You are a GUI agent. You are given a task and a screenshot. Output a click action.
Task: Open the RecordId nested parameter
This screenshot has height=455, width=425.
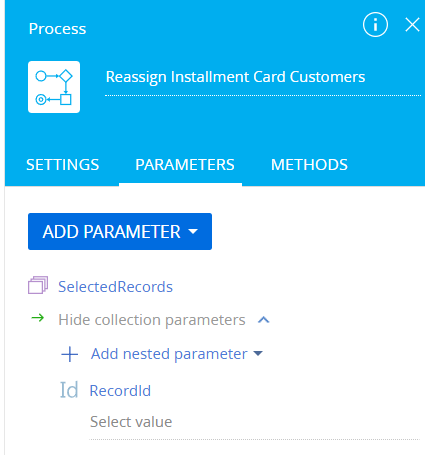coord(120,391)
